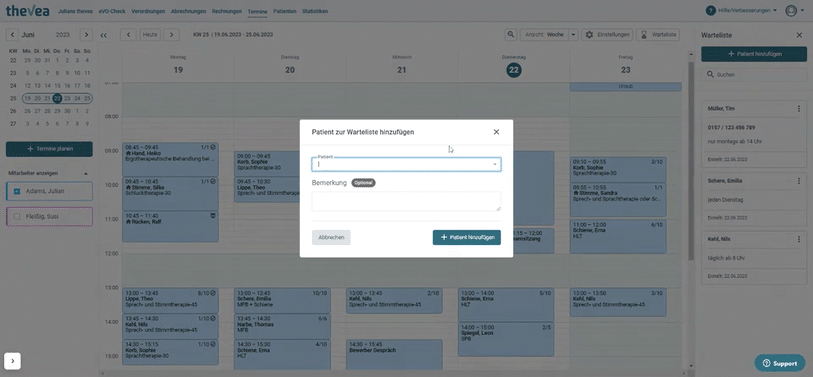Open the help question mark icon
Image resolution: width=813 pixels, height=377 pixels.
tap(711, 10)
